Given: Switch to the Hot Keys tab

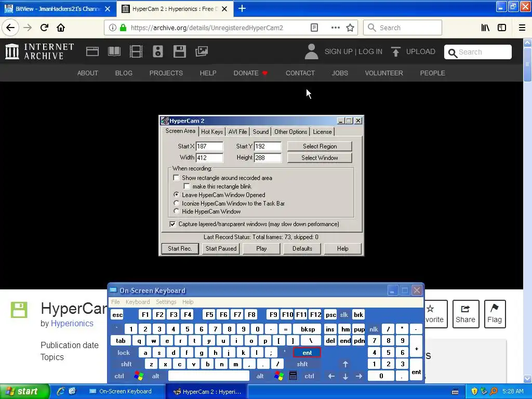Looking at the screenshot, I should click(x=212, y=131).
